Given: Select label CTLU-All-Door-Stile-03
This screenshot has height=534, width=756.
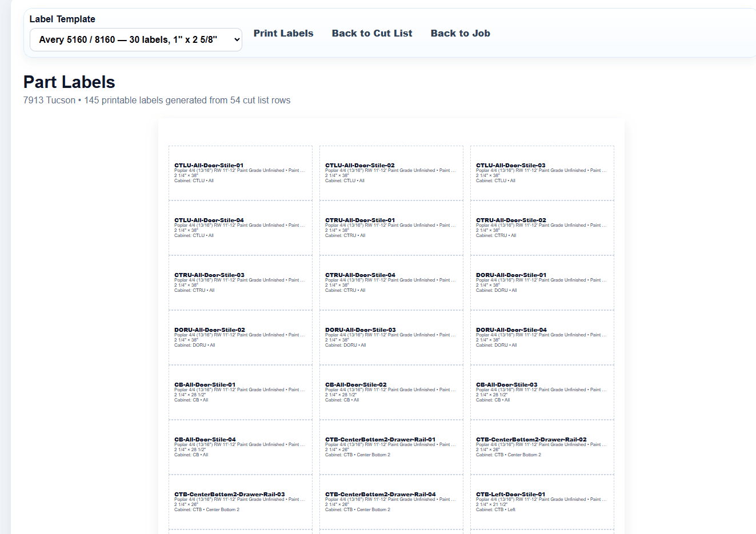Looking at the screenshot, I should pos(542,173).
